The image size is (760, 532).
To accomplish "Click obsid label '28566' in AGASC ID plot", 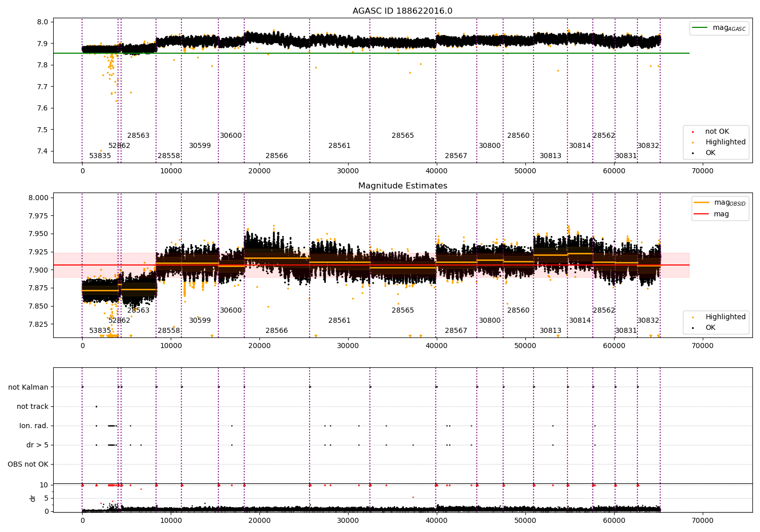I will pyautogui.click(x=277, y=156).
